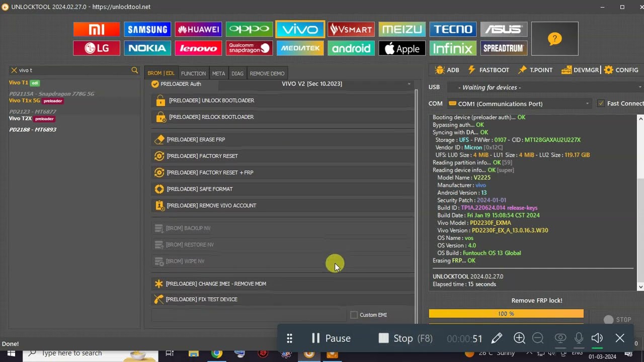Image resolution: width=644 pixels, height=362 pixels.
Task: Switch to the FUNCTION tab
Action: pos(193,73)
